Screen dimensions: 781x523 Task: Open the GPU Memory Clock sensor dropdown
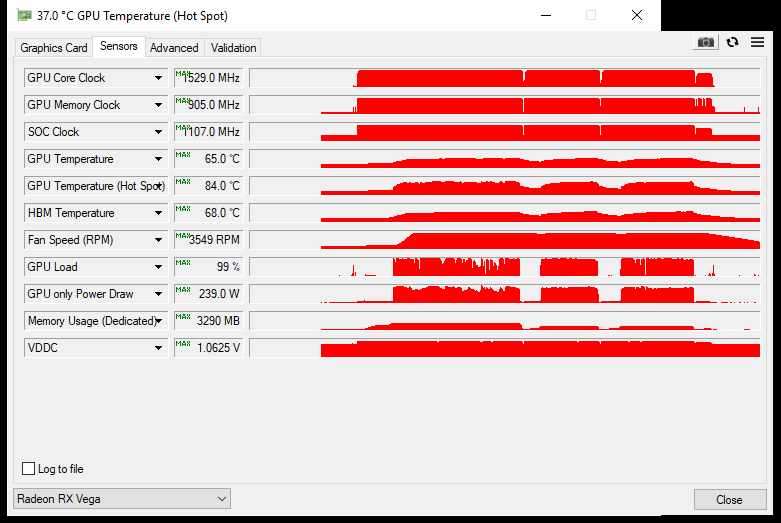coord(158,105)
